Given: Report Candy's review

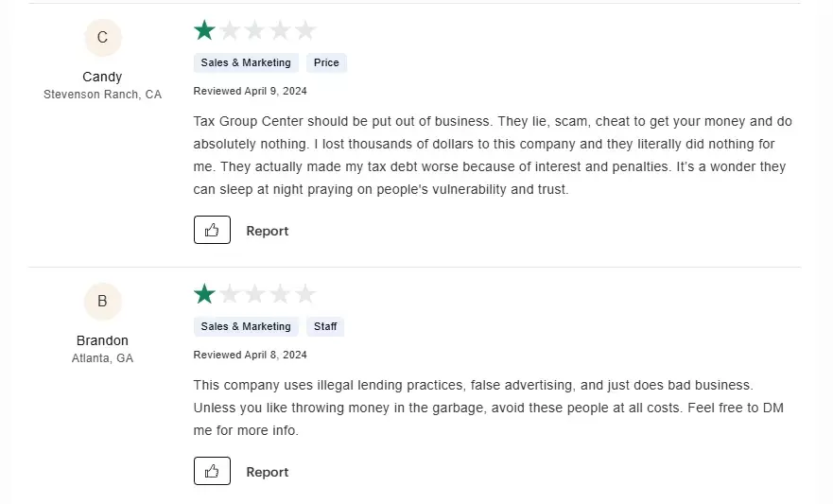Looking at the screenshot, I should click(267, 231).
